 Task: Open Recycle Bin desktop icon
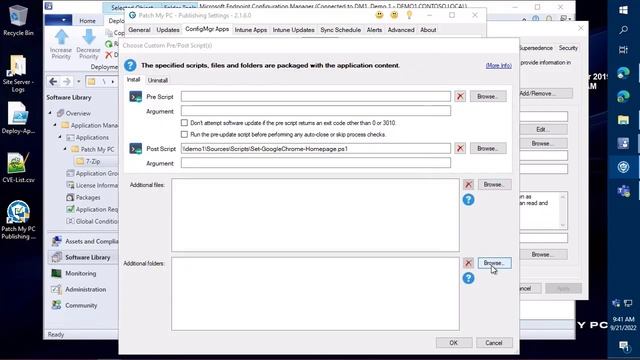coord(18,20)
